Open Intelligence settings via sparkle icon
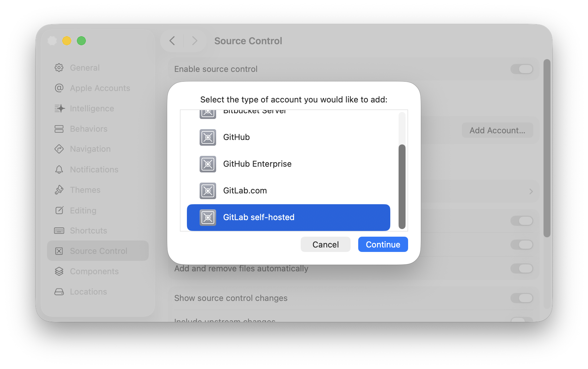Viewport: 588px width, 369px height. point(59,108)
